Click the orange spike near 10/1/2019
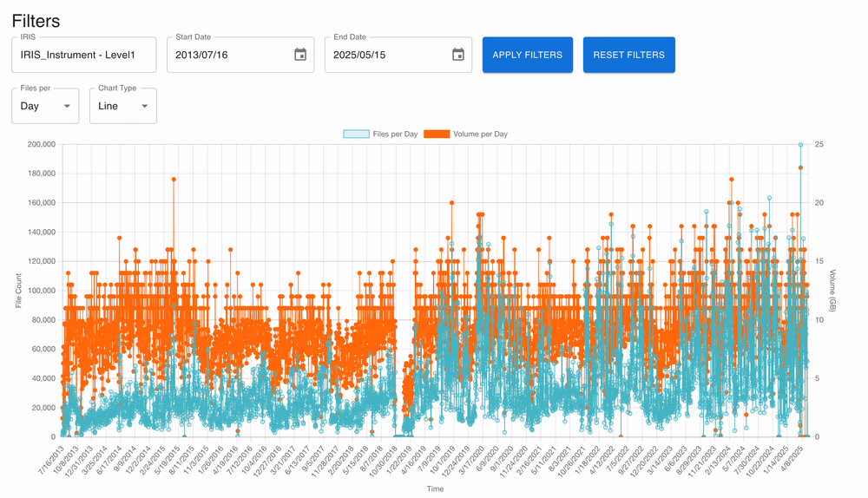The height and width of the screenshot is (498, 868). (x=451, y=203)
